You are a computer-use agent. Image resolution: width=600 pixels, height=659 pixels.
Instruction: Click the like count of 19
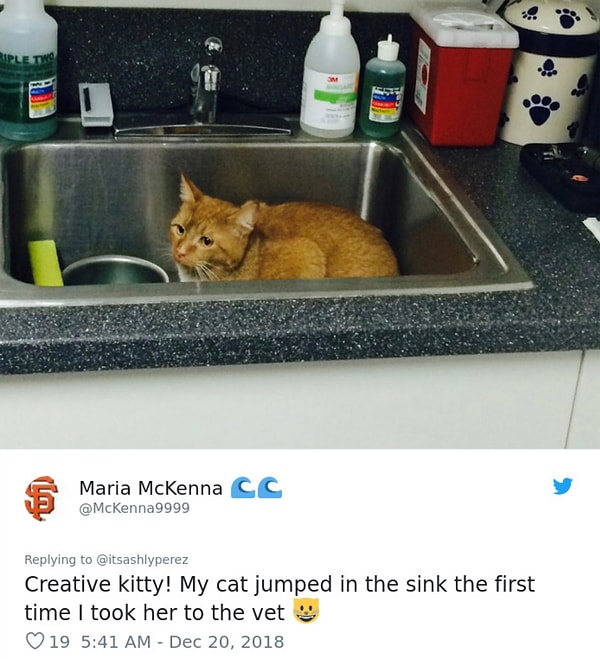pyautogui.click(x=60, y=642)
